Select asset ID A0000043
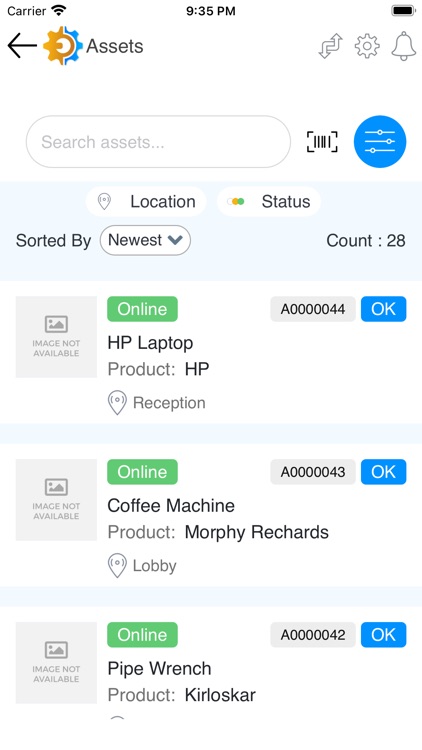422x750 pixels. tap(313, 472)
